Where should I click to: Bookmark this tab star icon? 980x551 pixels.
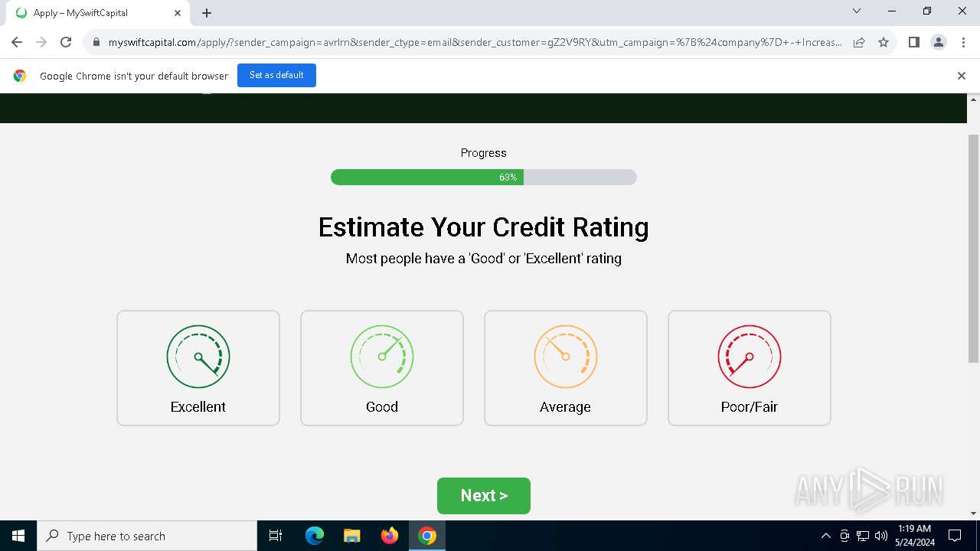(x=884, y=42)
